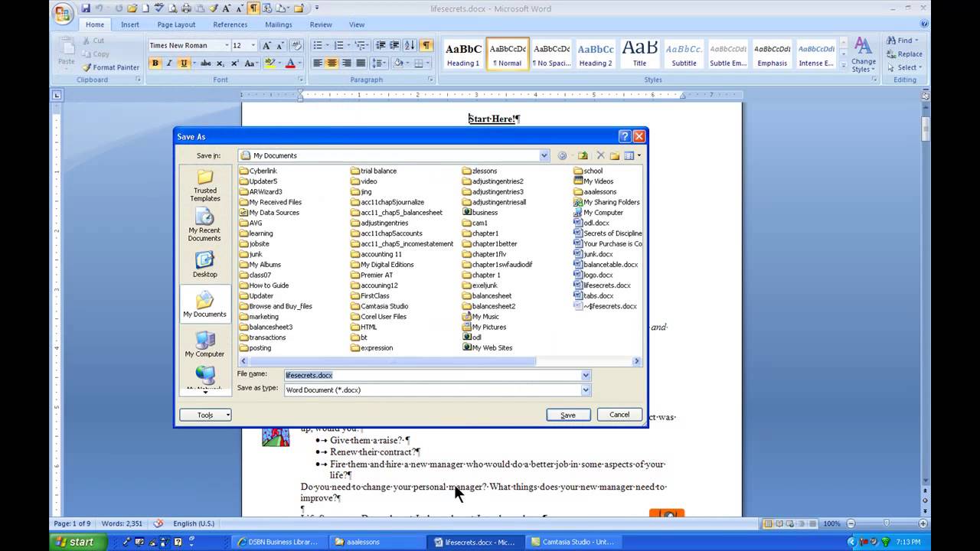The height and width of the screenshot is (551, 980).
Task: Click Save icon in Quick Access Toolbar
Action: (x=86, y=8)
